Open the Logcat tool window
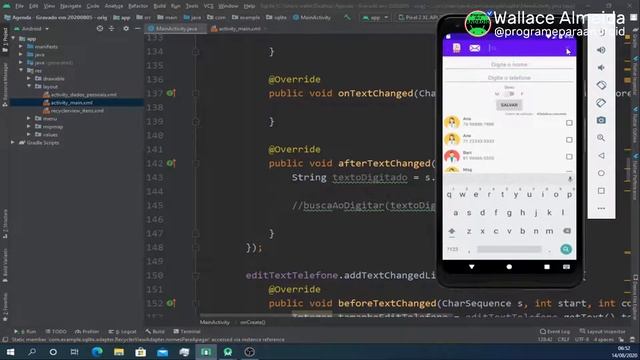Image resolution: width=640 pixels, height=360 pixels. pyautogui.click(x=122, y=331)
